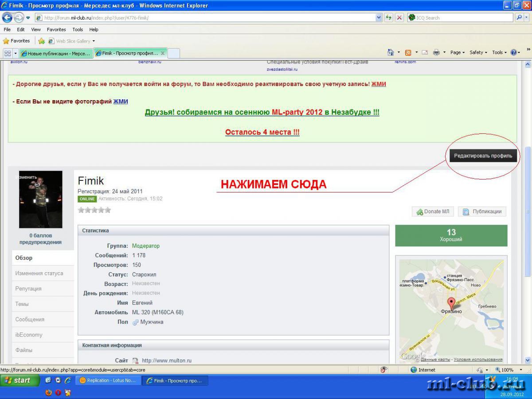
Task: Click the RSS feeds icon
Action: coord(408,52)
